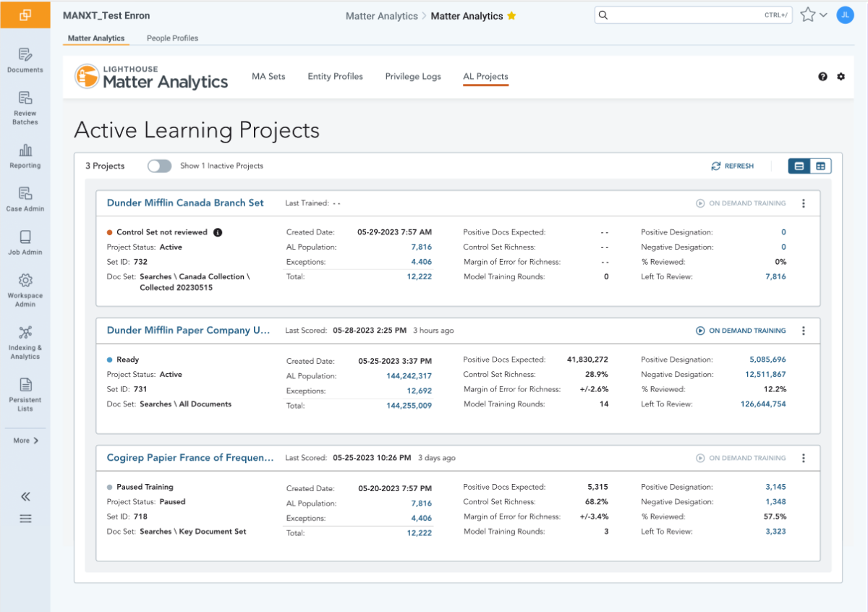Open Cogirep Papier France of Frequen... project
The width and height of the screenshot is (868, 612).
190,458
